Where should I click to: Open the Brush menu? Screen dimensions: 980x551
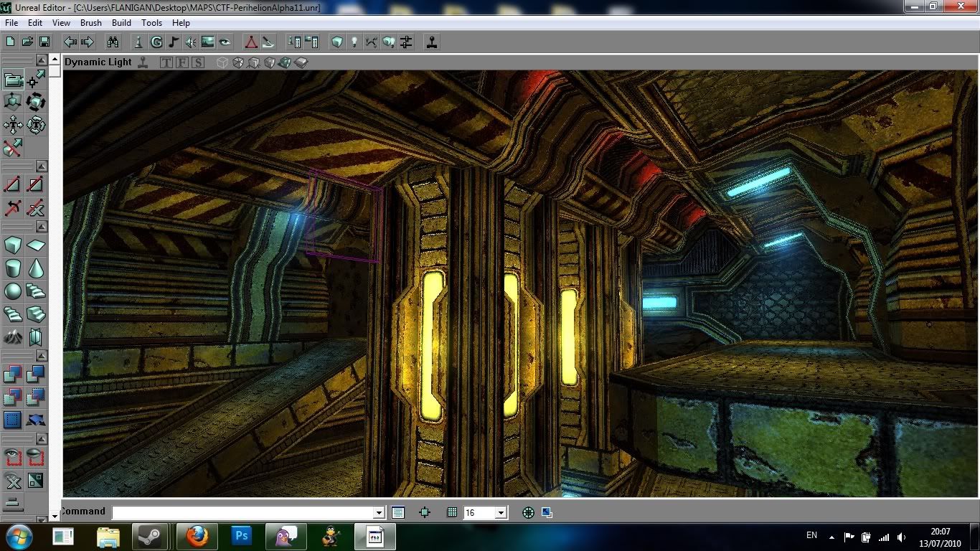[91, 23]
